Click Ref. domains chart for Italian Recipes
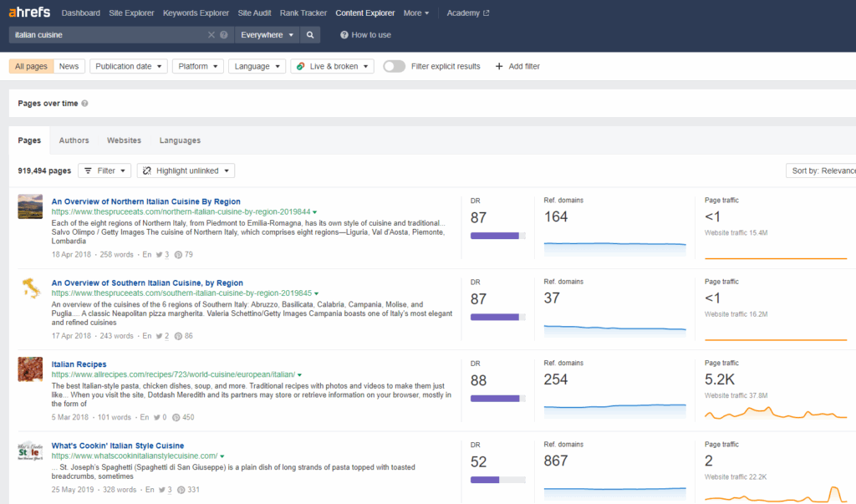Image resolution: width=856 pixels, height=504 pixels. (614, 410)
